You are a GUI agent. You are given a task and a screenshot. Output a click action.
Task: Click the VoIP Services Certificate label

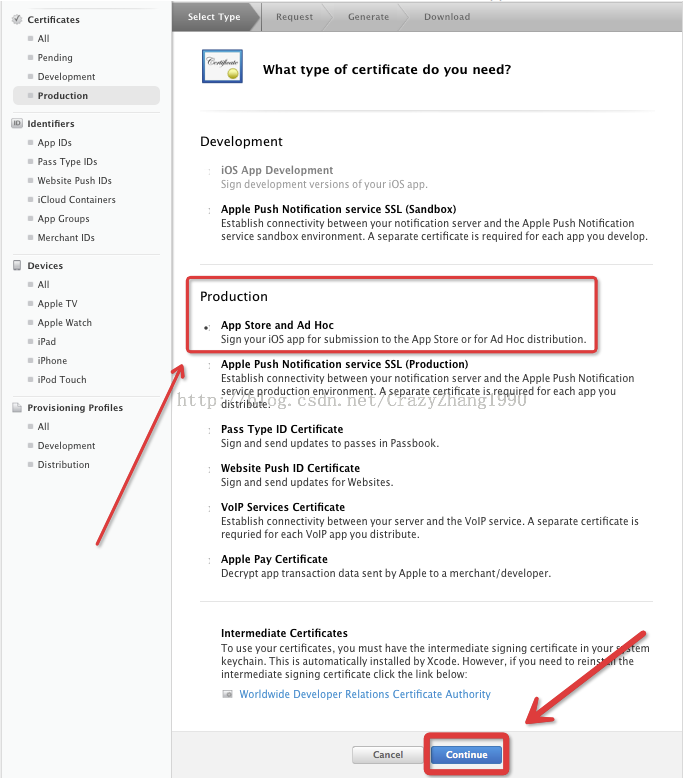click(283, 507)
